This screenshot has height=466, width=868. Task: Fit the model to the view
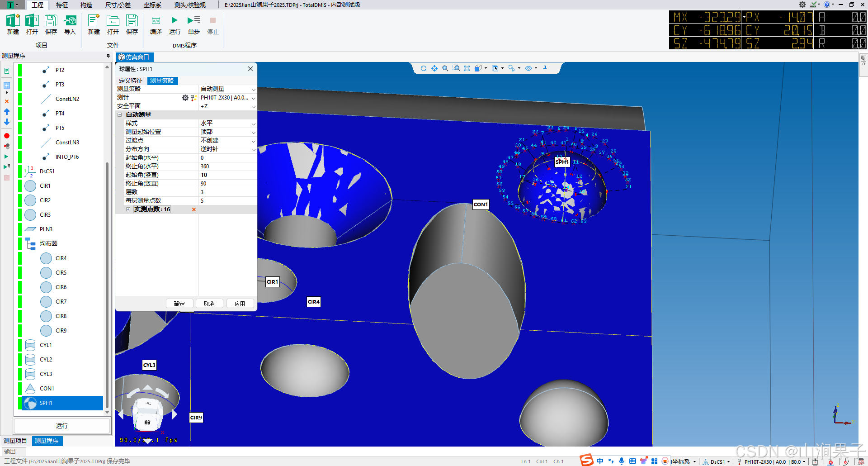(x=467, y=68)
